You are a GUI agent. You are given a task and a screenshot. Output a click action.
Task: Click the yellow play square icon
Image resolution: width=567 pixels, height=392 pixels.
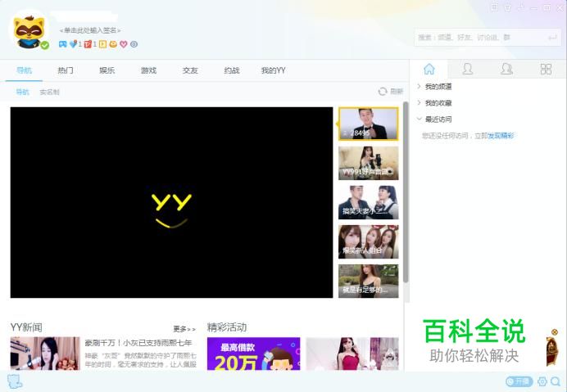click(x=102, y=44)
